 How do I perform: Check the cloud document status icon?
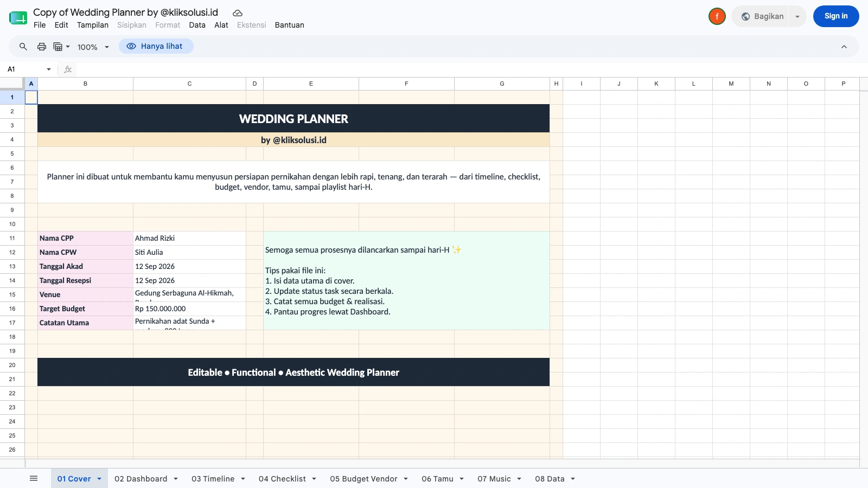click(237, 13)
